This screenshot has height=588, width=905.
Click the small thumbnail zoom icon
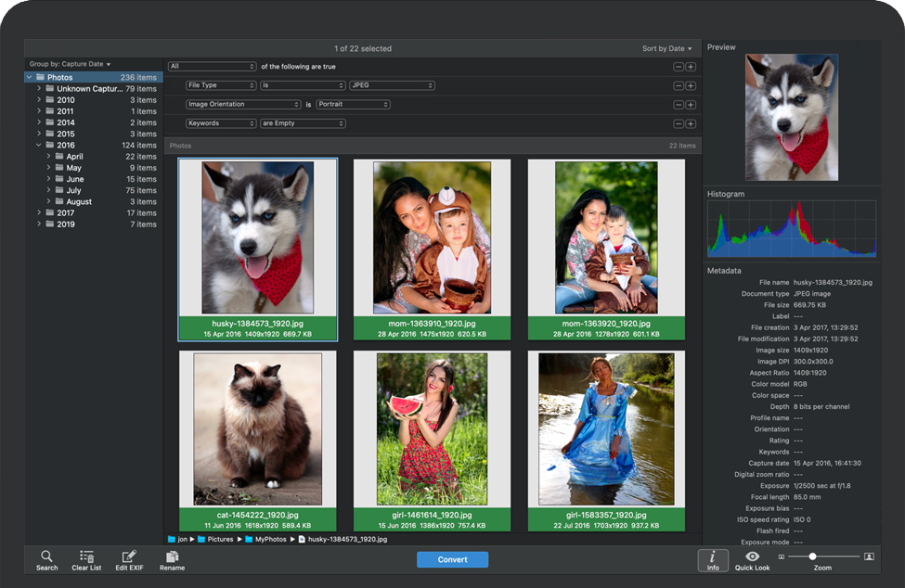tap(782, 556)
